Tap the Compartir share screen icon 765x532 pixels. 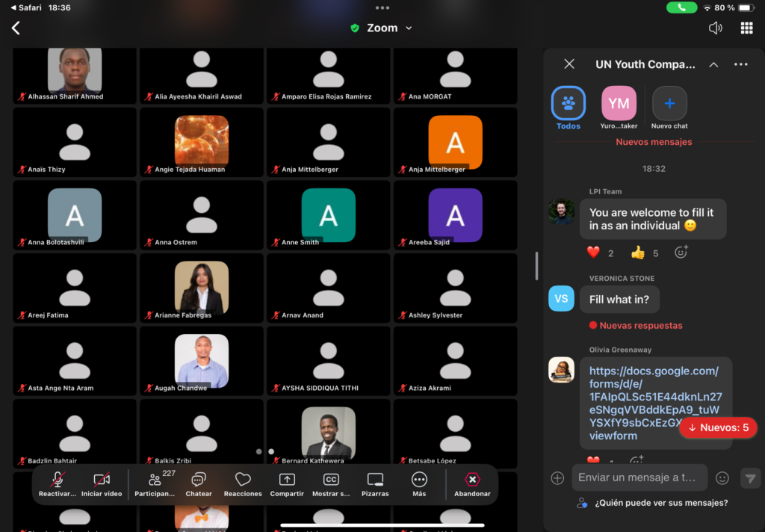point(287,480)
